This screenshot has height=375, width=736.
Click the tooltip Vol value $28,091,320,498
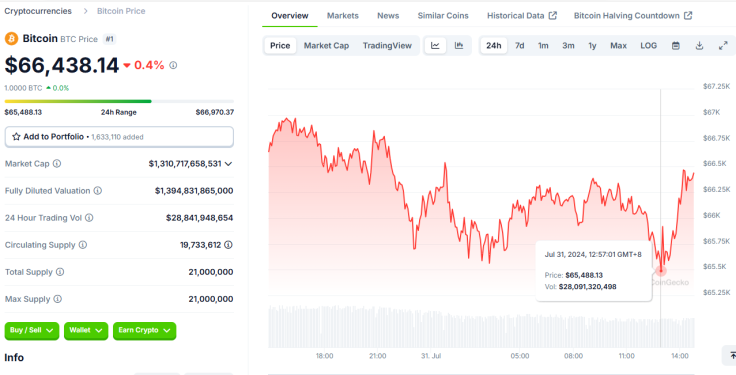(588, 286)
